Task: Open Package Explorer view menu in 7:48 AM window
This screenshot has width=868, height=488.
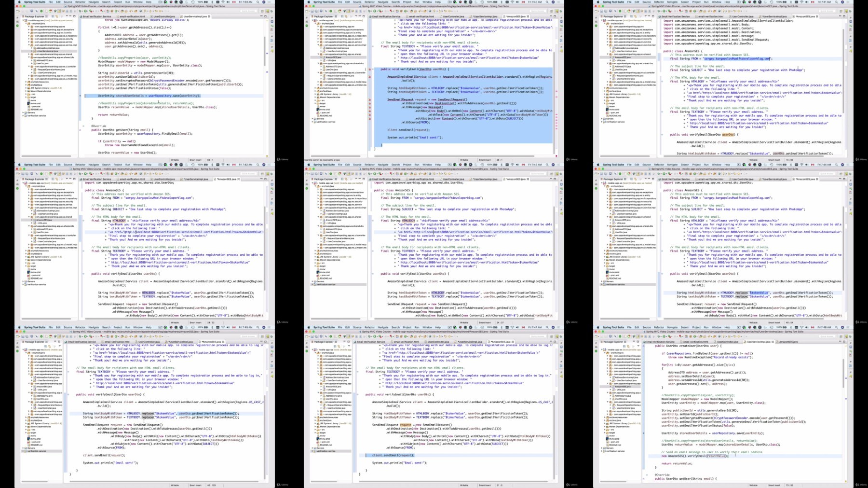Action: coord(638,346)
